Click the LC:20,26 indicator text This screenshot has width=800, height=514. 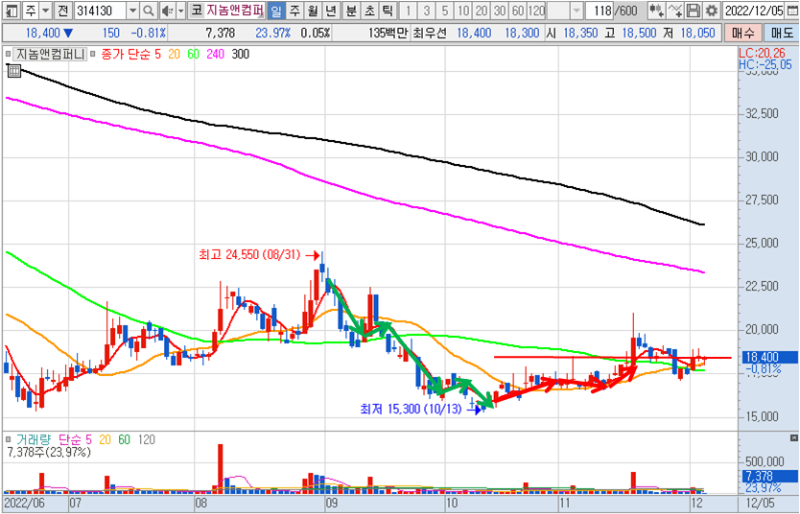click(x=764, y=53)
